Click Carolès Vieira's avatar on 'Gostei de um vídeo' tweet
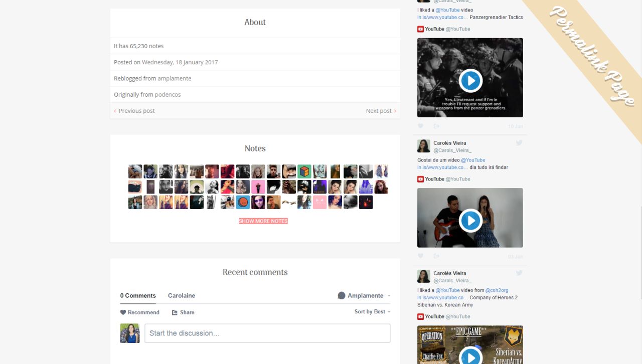Image resolution: width=642 pixels, height=364 pixels. pos(424,146)
